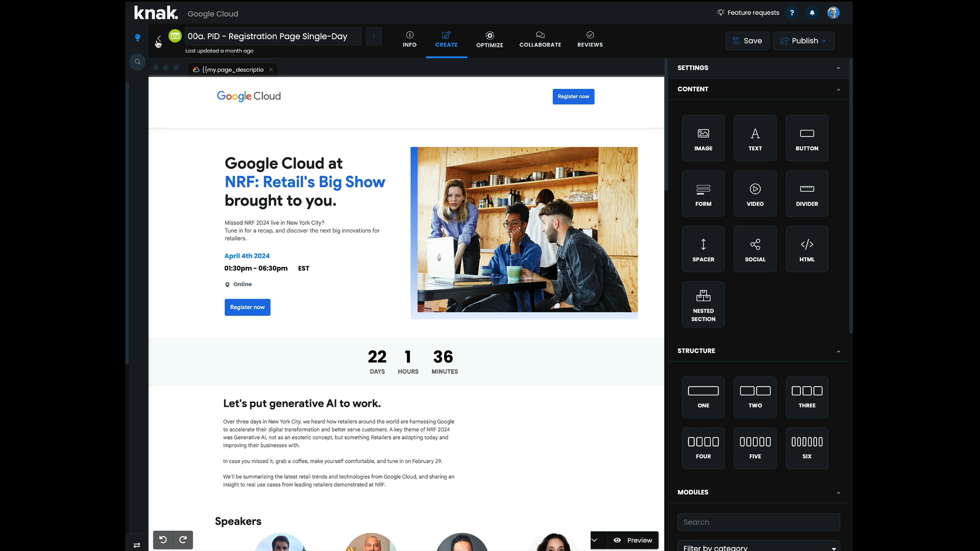Viewport: 980px width, 551px height.
Task: Switch to the Optimize tab
Action: tap(489, 39)
